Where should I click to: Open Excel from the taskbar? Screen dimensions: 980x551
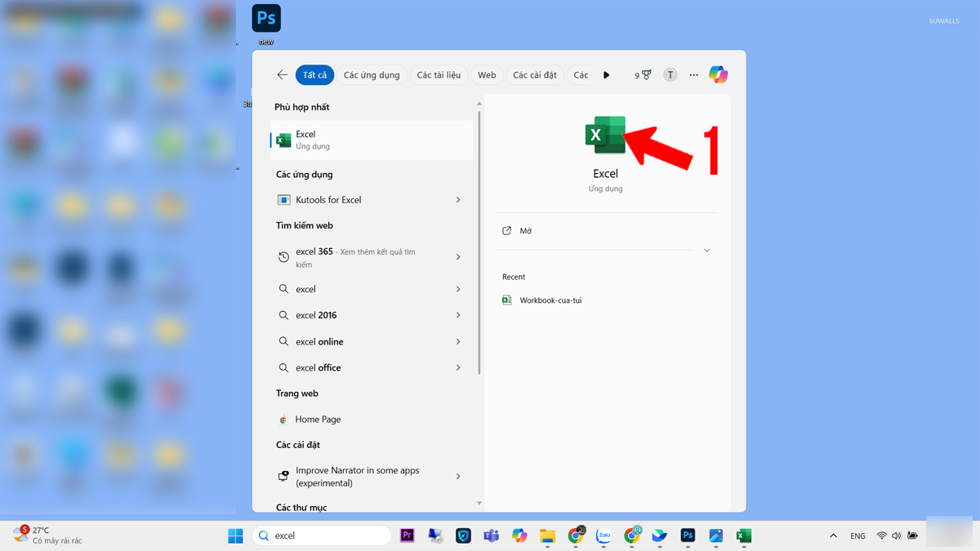pyautogui.click(x=743, y=535)
